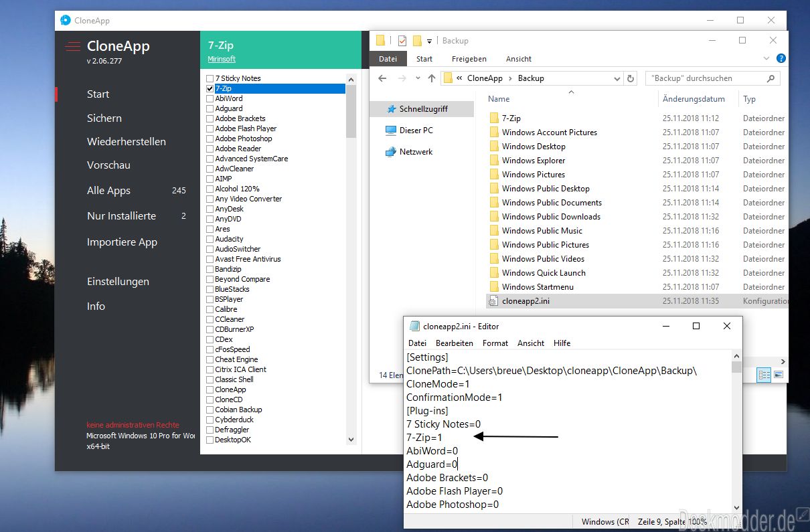Click CloneApp logo icon in title bar
Image resolution: width=810 pixels, height=532 pixels.
[66, 20]
